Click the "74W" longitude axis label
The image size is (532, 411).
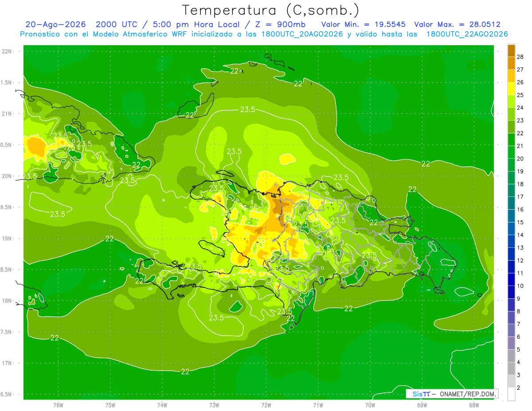[162, 405]
